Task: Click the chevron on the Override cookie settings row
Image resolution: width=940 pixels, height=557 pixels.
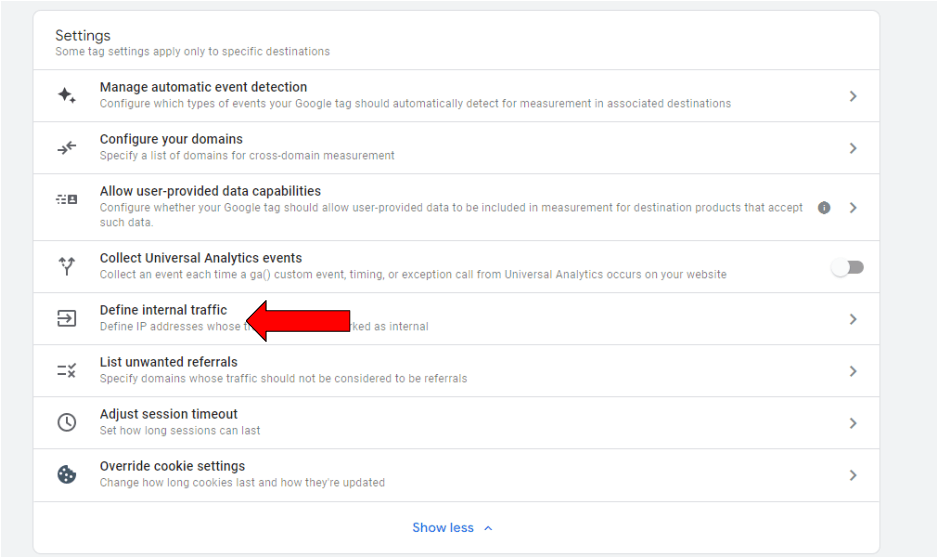Action: coord(853,475)
